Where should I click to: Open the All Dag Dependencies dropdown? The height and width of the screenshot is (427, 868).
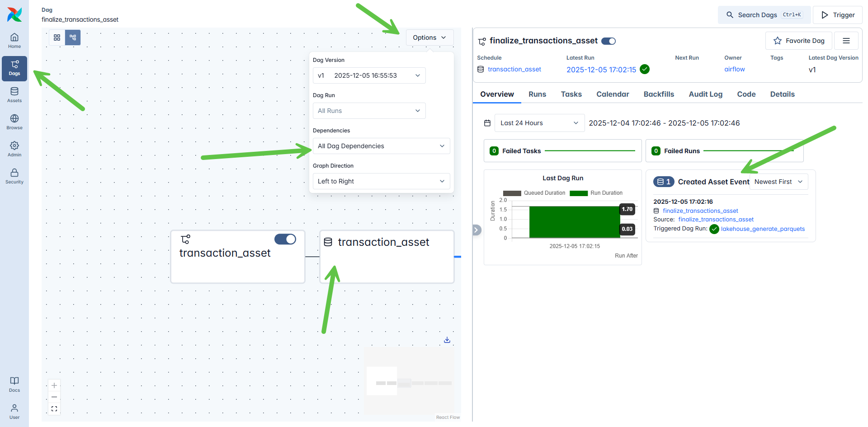point(381,146)
